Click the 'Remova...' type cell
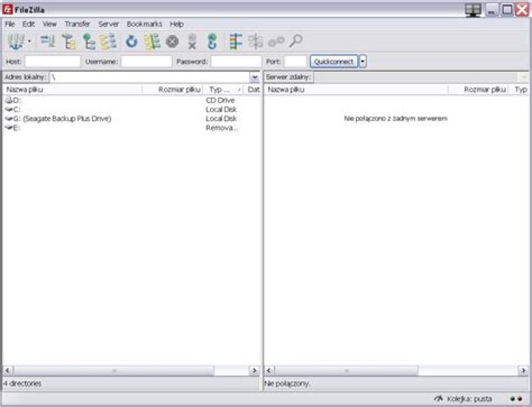The width and height of the screenshot is (532, 407). pos(222,128)
